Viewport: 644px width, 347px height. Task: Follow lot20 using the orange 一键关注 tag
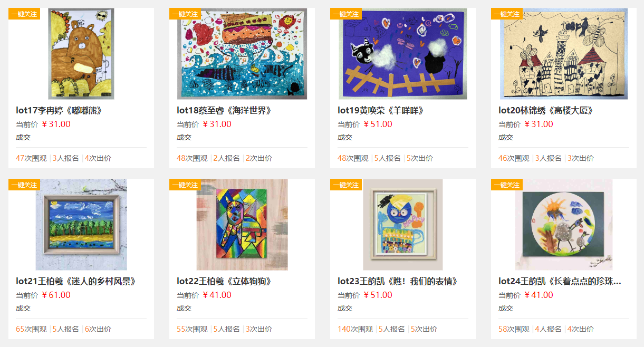tap(507, 14)
